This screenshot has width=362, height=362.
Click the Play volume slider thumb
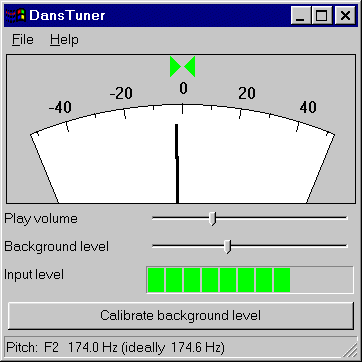[212, 218]
